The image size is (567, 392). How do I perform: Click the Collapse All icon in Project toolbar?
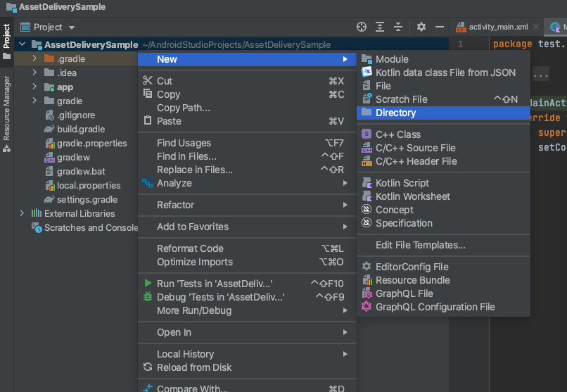(x=398, y=27)
